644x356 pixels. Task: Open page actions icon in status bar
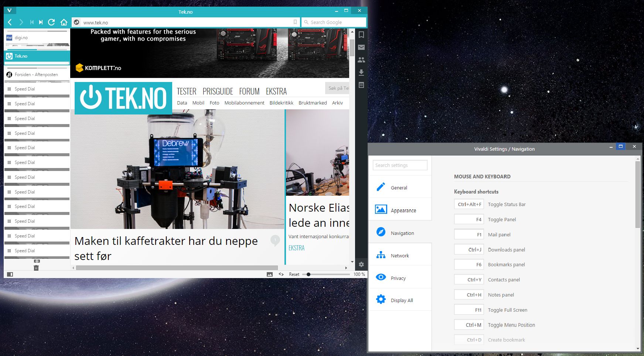click(281, 274)
